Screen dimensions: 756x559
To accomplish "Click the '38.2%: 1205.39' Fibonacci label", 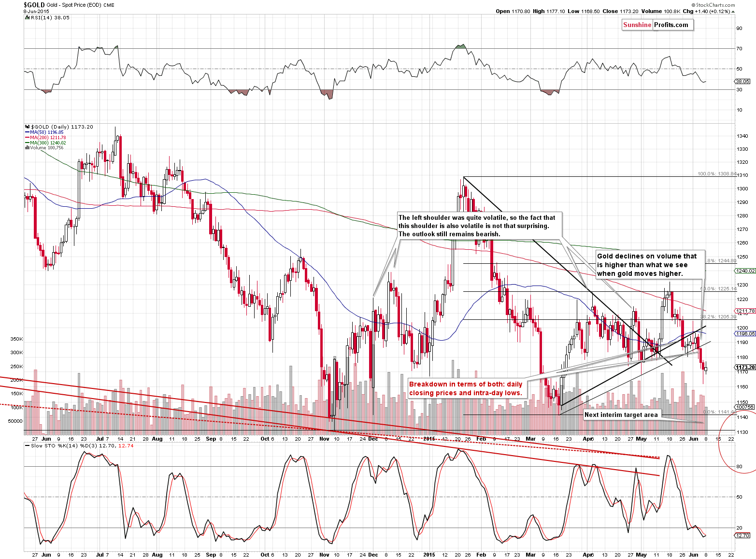I will [x=718, y=317].
